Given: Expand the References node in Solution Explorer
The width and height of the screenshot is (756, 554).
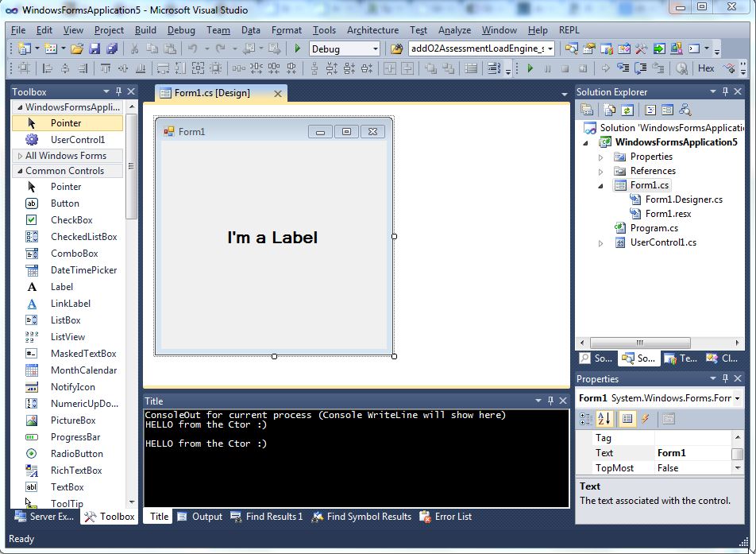Looking at the screenshot, I should tap(600, 172).
